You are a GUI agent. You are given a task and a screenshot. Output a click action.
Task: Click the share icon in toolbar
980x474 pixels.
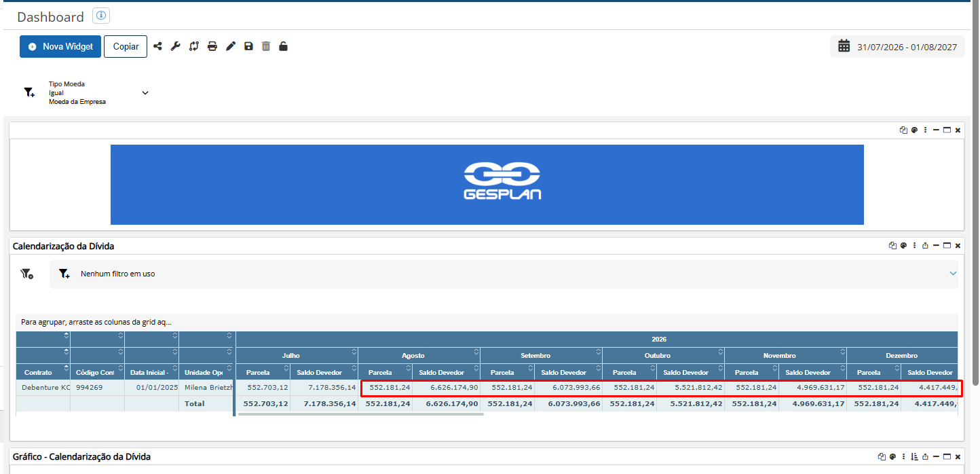click(157, 46)
